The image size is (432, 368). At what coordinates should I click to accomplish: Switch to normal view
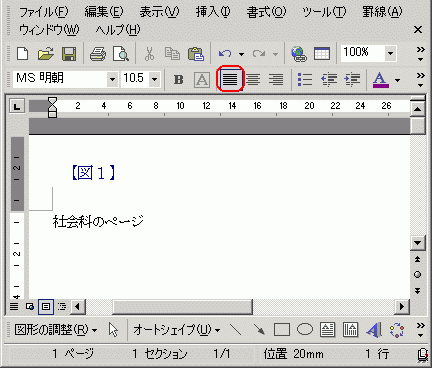(x=14, y=306)
